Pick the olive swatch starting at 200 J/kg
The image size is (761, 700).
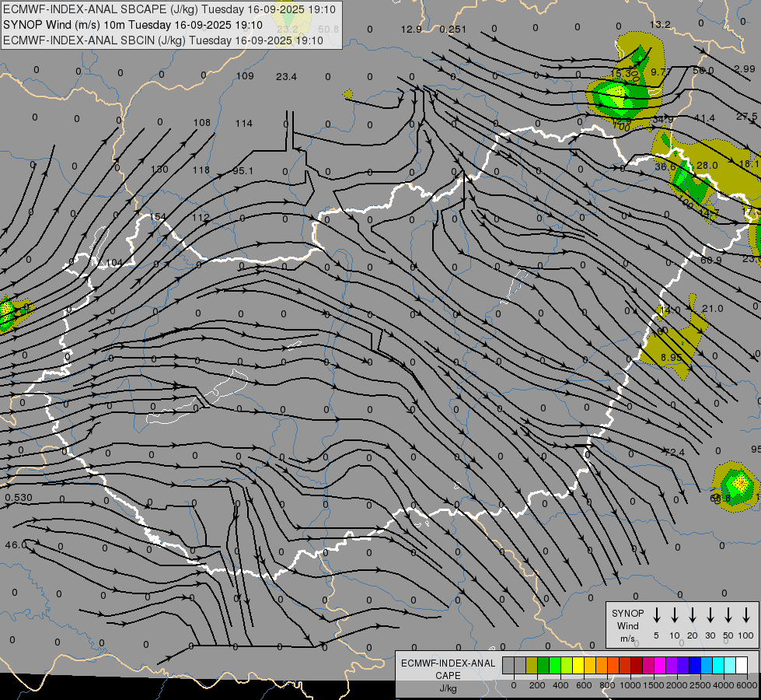532,665
